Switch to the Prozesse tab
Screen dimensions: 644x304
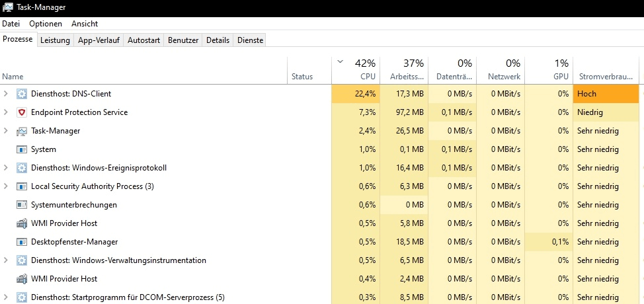pyautogui.click(x=18, y=40)
